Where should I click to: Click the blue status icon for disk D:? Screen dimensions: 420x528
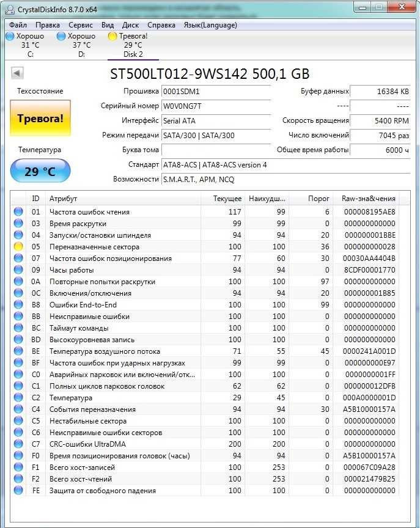tap(61, 36)
